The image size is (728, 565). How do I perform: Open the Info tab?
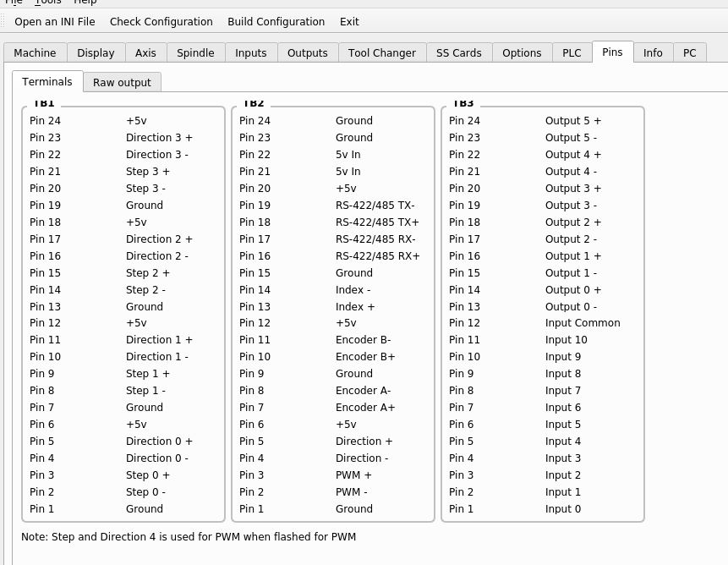pyautogui.click(x=653, y=53)
